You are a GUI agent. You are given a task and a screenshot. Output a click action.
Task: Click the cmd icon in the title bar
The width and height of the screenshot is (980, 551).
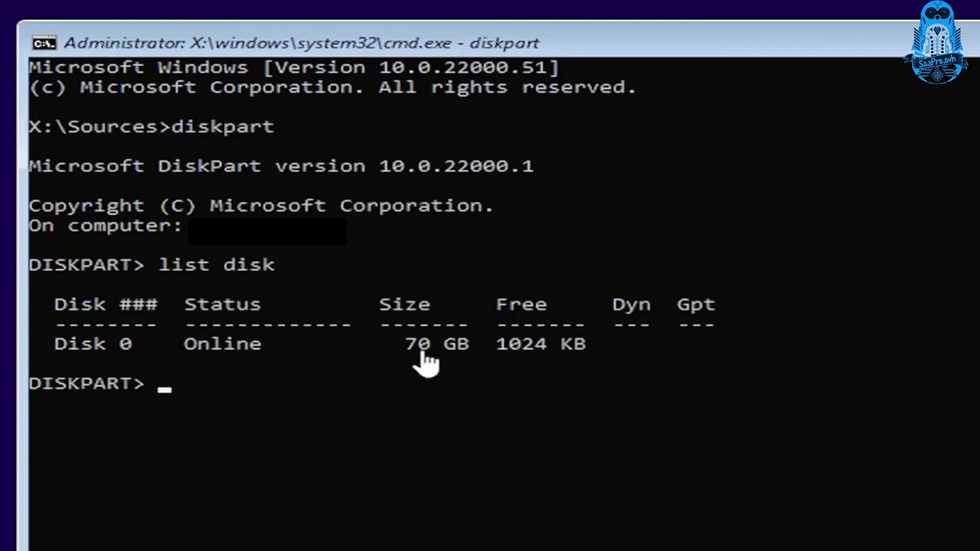point(44,43)
